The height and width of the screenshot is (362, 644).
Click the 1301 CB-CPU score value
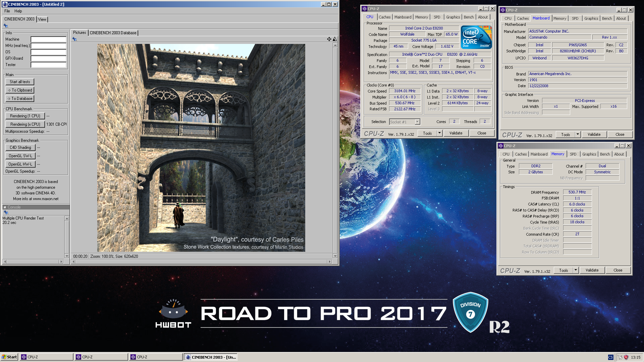(x=56, y=124)
